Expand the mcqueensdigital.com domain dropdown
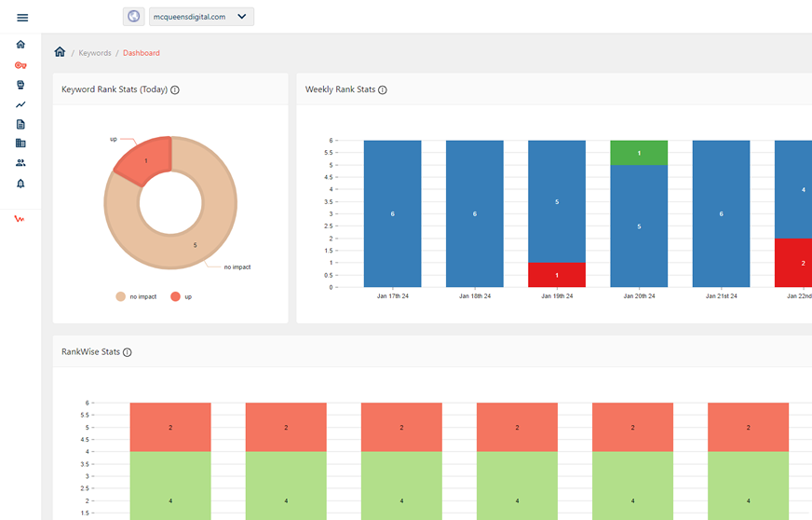812x520 pixels. 201,17
